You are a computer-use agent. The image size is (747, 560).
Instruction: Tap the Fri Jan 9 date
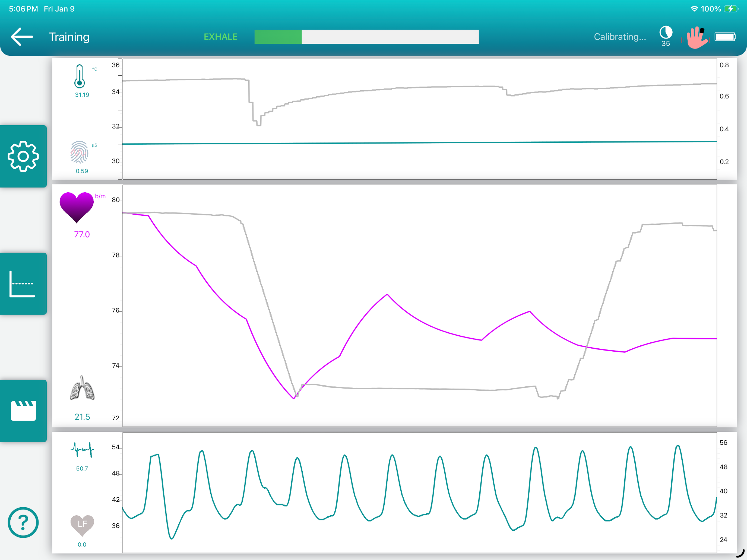click(59, 9)
